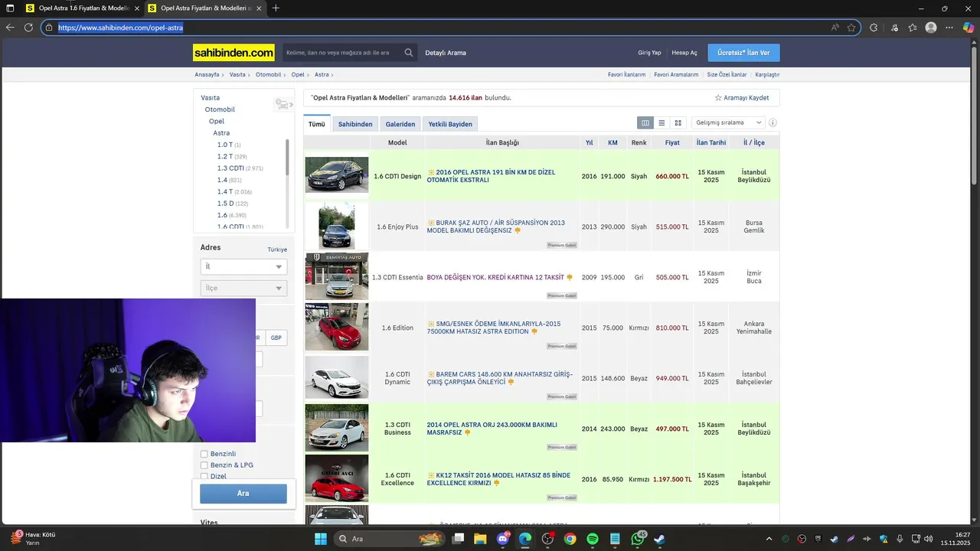Click the Otomobil breadcrumb link
980x551 pixels.
click(x=268, y=75)
